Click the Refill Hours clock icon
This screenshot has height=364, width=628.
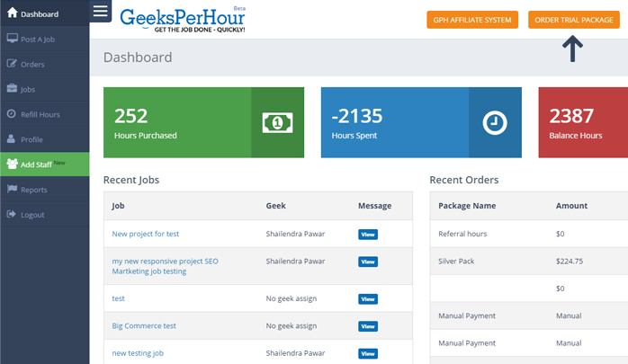[x=12, y=114]
